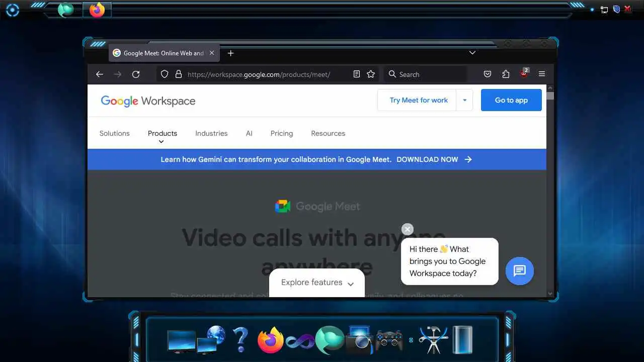Reload the Google Meet page
Viewport: 644px width, 362px height.
tap(136, 74)
